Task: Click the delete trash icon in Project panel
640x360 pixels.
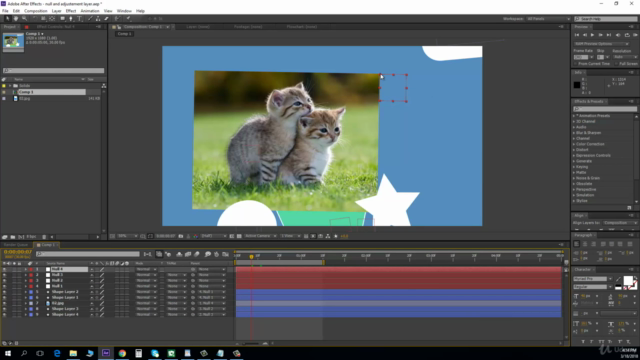Action: [x=44, y=237]
